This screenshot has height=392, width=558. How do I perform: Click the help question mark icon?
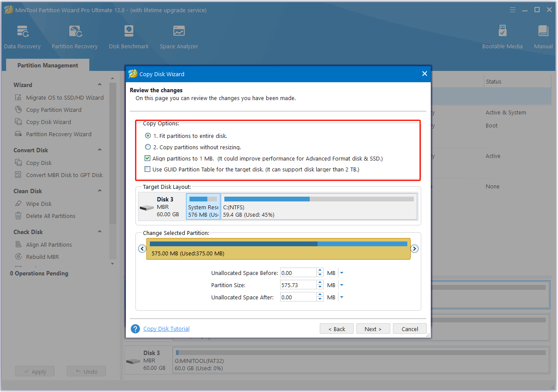[135, 328]
